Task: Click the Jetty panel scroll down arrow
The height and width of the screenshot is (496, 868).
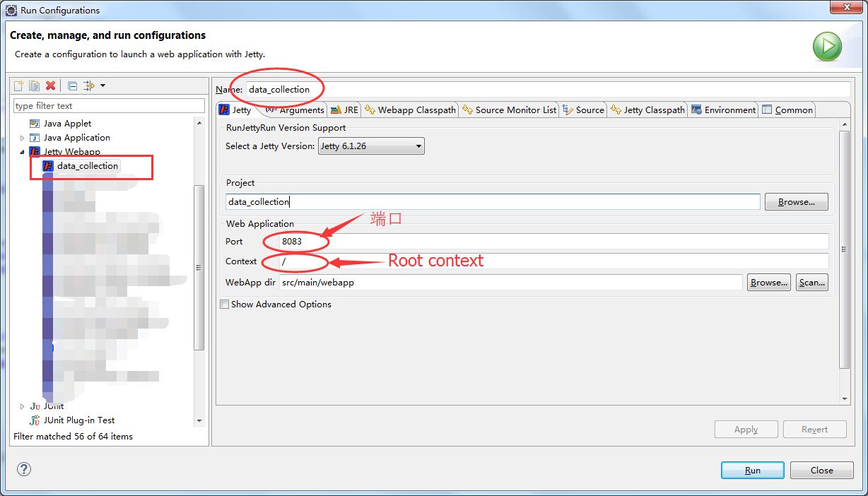Action: click(x=845, y=399)
